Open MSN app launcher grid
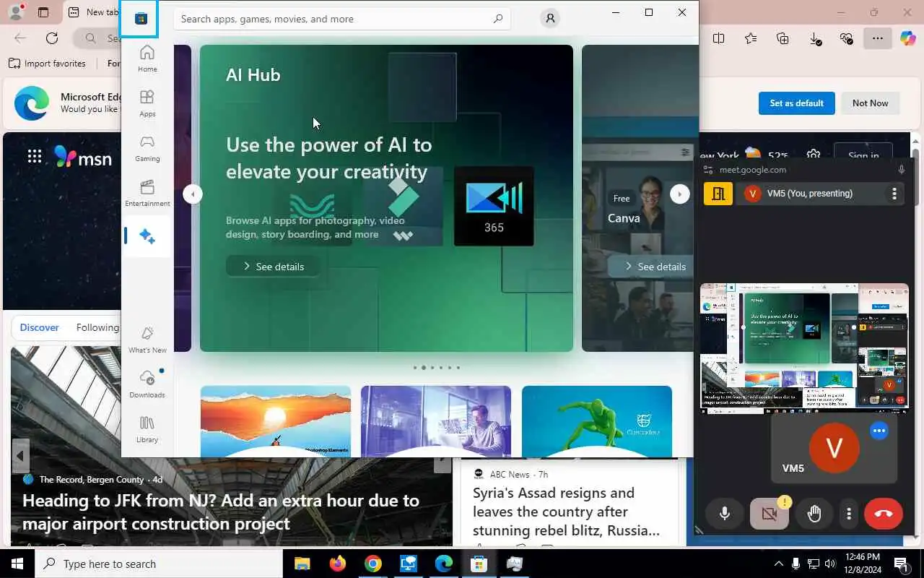The height and width of the screenshot is (578, 924). click(35, 157)
